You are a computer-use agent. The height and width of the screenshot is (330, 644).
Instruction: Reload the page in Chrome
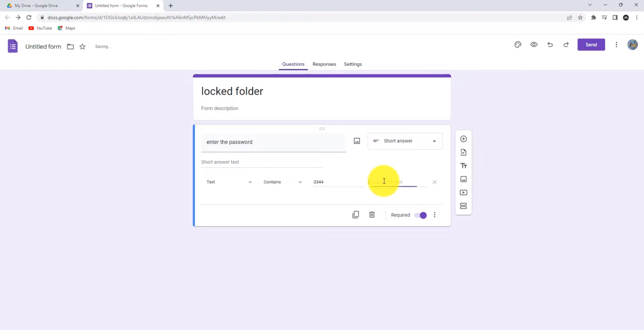(29, 18)
